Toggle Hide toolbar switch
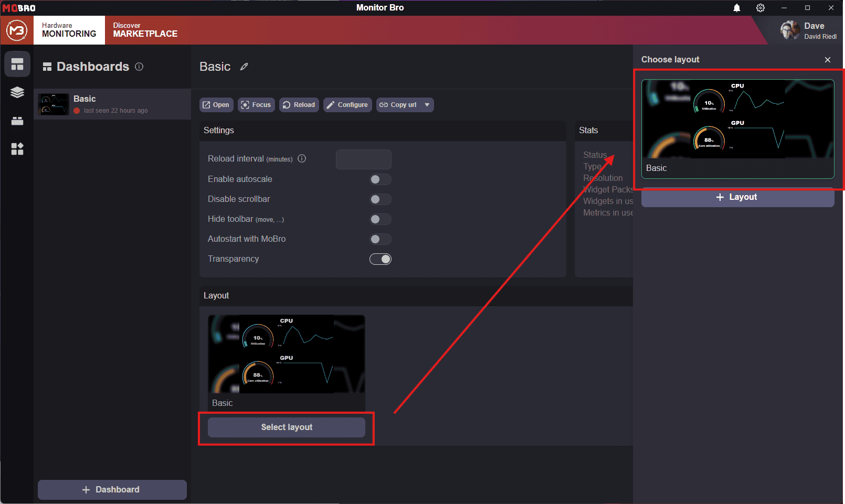845x504 pixels. [381, 219]
